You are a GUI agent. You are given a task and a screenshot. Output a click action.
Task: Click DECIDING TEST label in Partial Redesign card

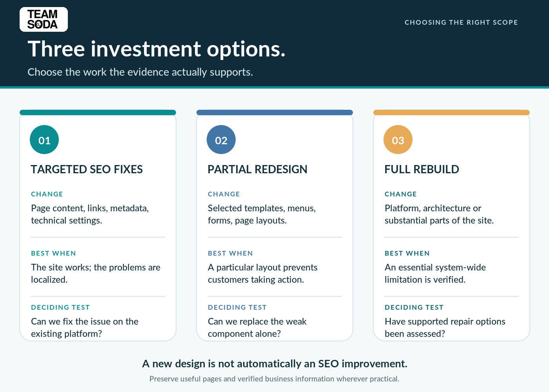click(237, 307)
